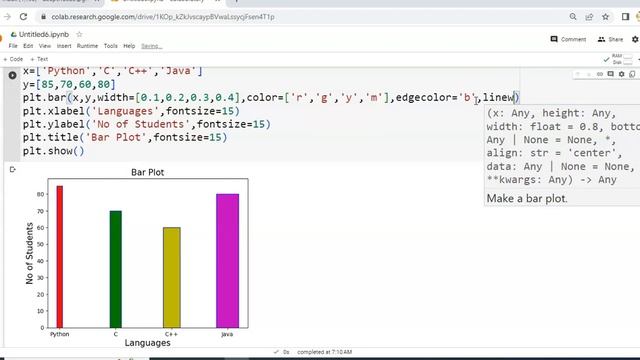Move cell down arrow
The height and width of the screenshot is (360, 640).
pyautogui.click(x=588, y=74)
